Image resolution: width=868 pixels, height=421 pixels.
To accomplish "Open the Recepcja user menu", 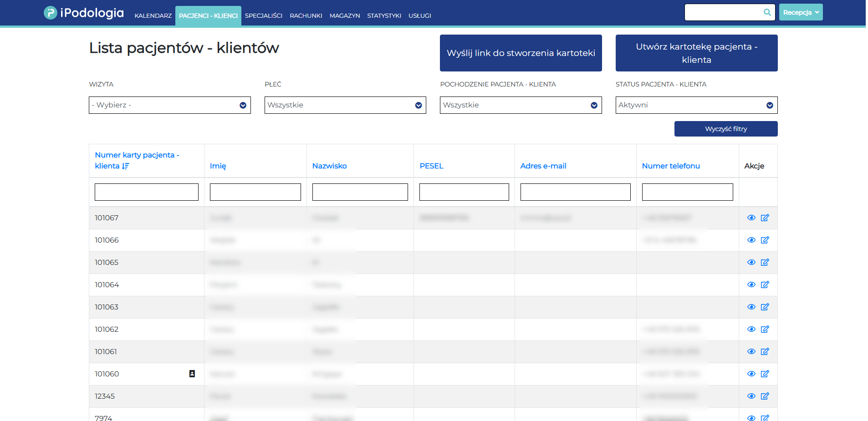I will [801, 12].
